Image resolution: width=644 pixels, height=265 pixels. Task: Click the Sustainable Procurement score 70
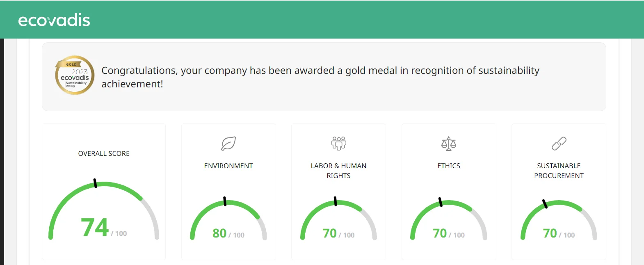click(550, 233)
